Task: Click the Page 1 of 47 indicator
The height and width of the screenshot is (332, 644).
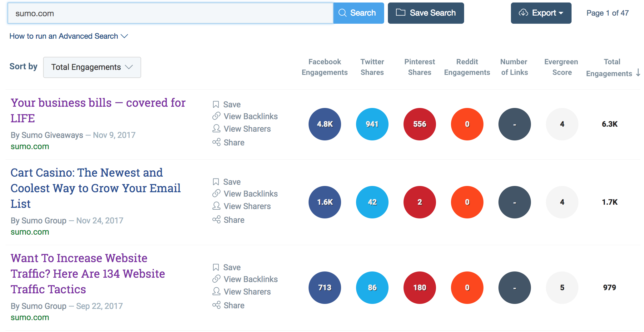Action: coord(607,13)
